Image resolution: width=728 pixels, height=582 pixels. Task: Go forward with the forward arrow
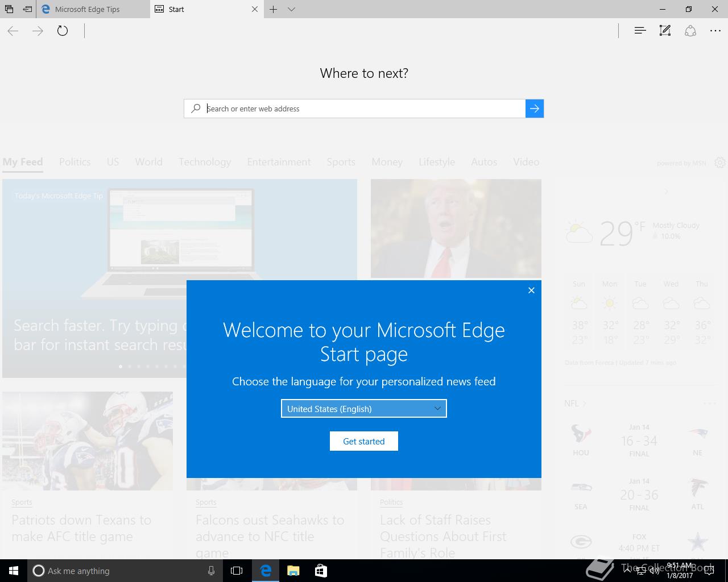(38, 31)
